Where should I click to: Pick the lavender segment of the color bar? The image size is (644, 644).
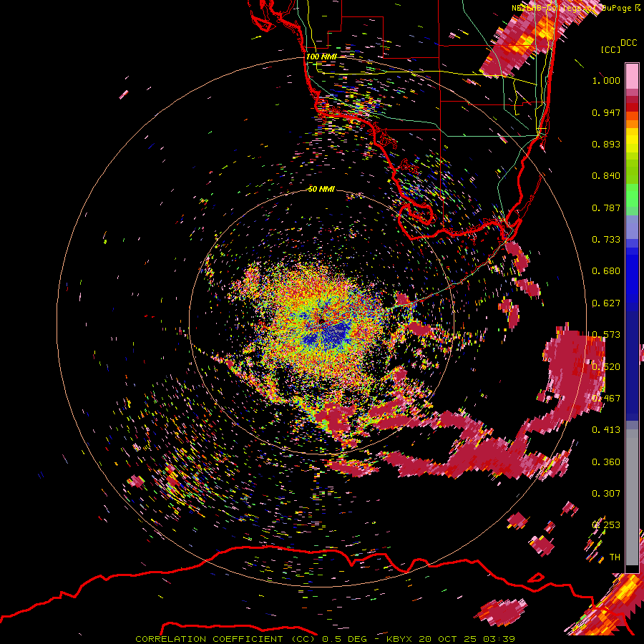(x=632, y=227)
